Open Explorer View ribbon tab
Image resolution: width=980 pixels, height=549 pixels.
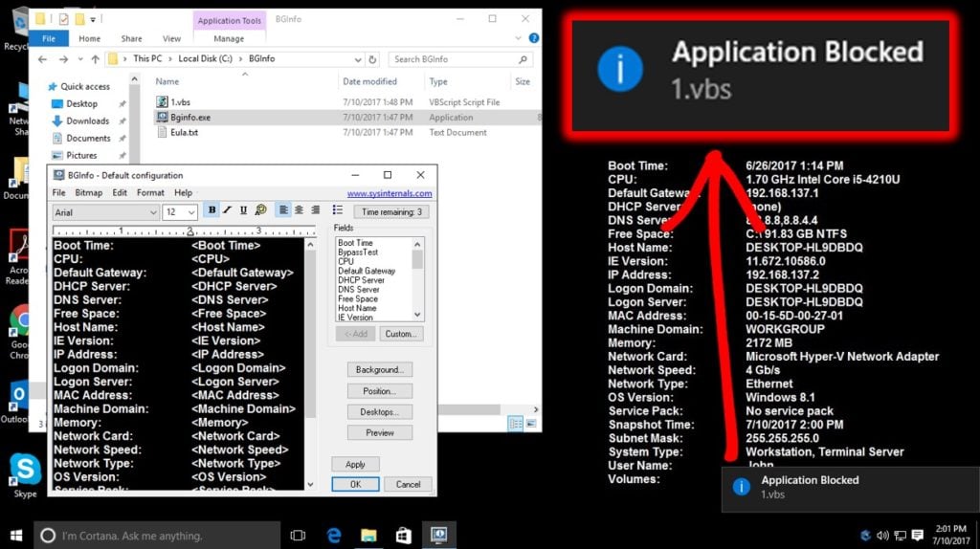(171, 38)
